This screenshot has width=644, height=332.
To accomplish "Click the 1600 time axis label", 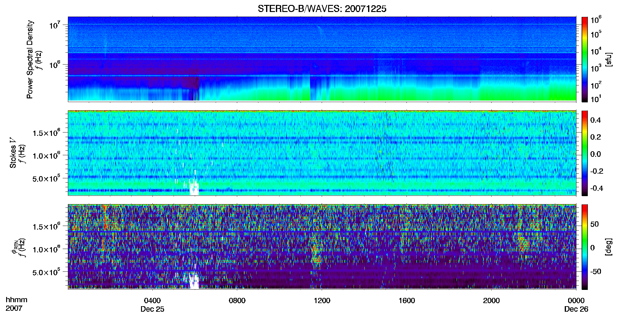I will [407, 301].
